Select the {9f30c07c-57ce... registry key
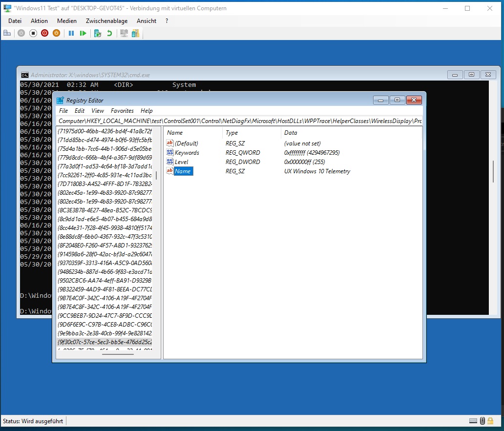This screenshot has height=431, width=504. point(105,342)
